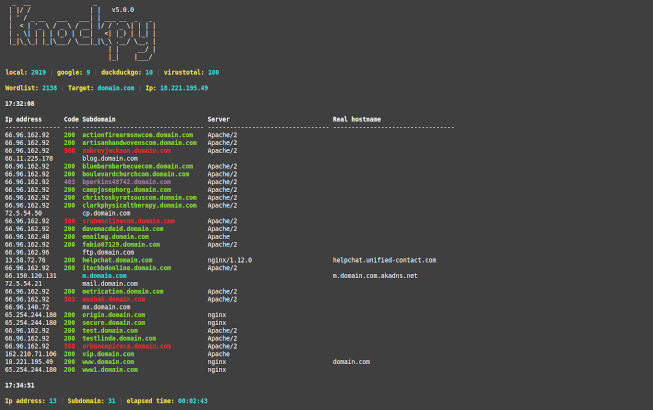Click the 'clarkphysicaltherapy.domain.com' subdomain
The image size is (653, 410).
pos(139,206)
